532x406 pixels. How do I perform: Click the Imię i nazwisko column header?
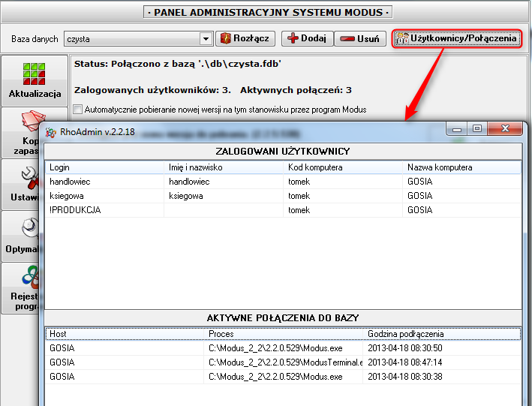[224, 167]
